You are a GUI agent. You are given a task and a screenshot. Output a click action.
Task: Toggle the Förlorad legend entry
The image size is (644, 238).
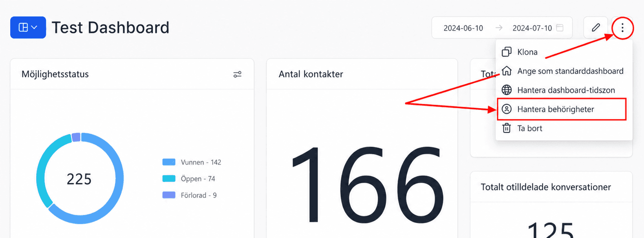tap(190, 195)
